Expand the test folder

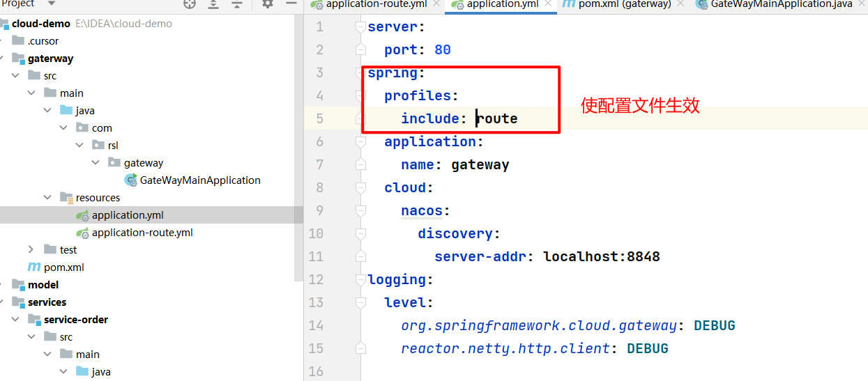click(31, 250)
